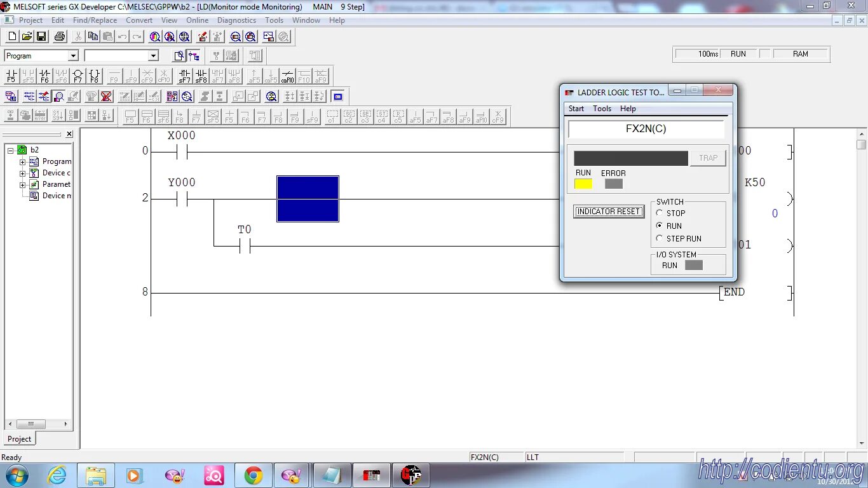This screenshot has height=488, width=868.
Task: Open the empty combo box dropdown
Action: pos(153,56)
